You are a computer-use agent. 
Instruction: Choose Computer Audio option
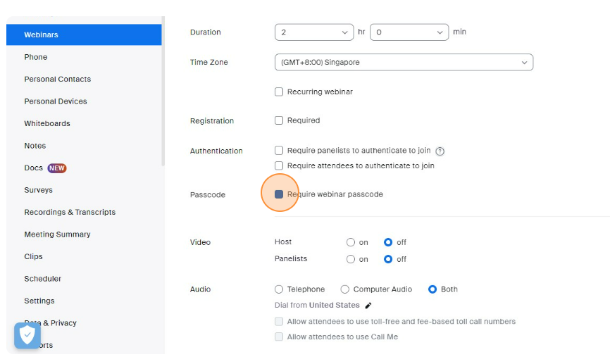tap(345, 289)
